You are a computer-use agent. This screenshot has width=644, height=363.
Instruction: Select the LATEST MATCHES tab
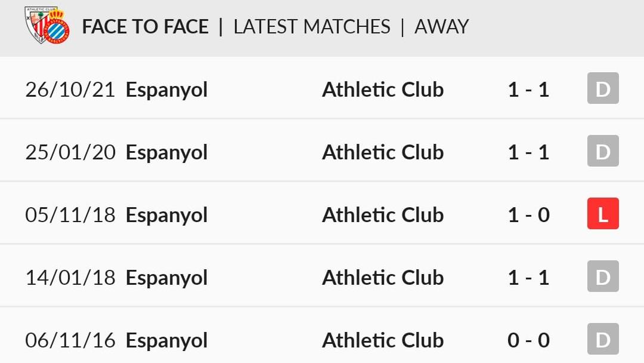point(312,27)
